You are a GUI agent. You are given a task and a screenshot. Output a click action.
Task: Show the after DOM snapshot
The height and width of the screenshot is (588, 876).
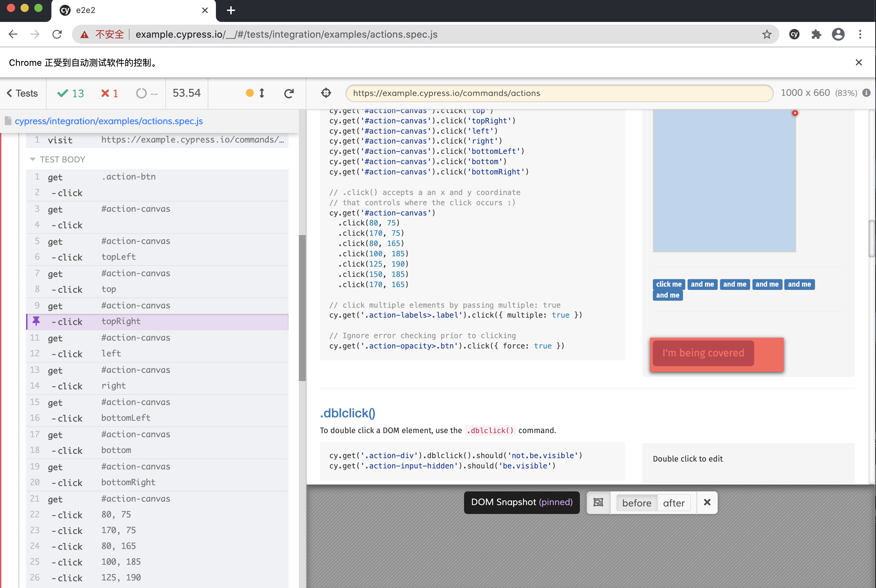click(x=673, y=503)
